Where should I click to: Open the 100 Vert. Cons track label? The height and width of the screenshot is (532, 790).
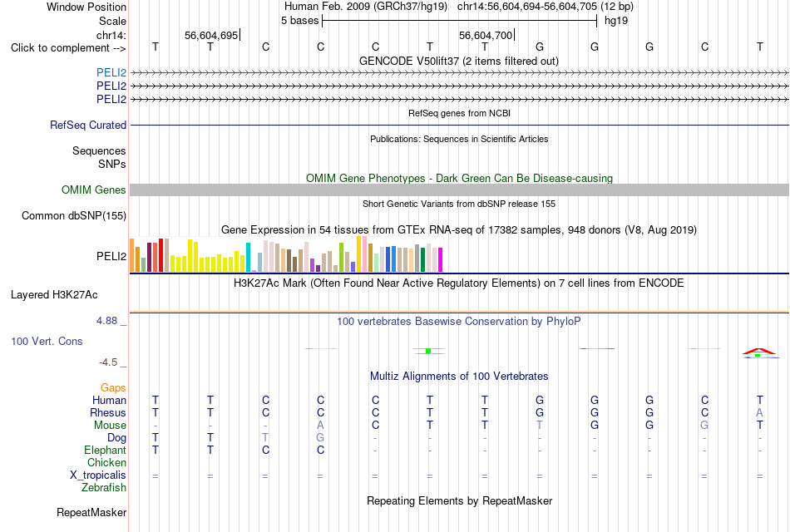coord(47,341)
